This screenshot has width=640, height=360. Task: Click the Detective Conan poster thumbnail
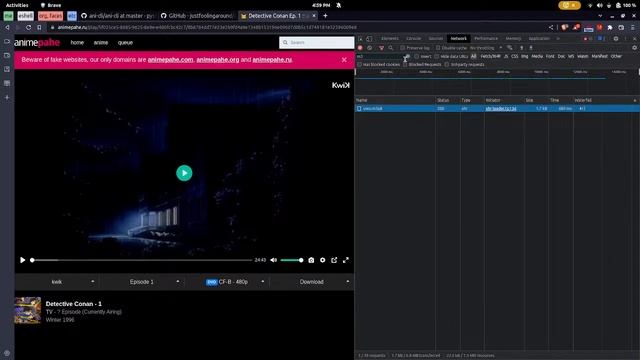click(x=28, y=310)
